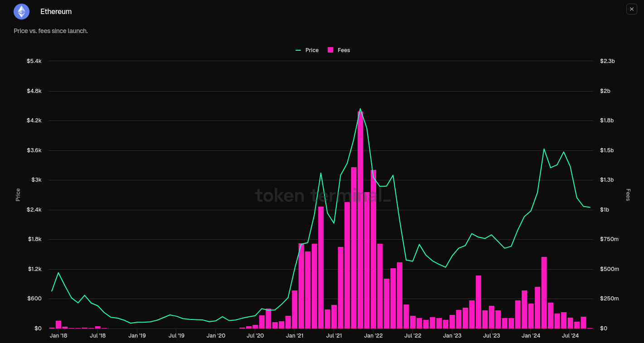Select the Jan '21 axis label
The height and width of the screenshot is (343, 644).
point(295,336)
